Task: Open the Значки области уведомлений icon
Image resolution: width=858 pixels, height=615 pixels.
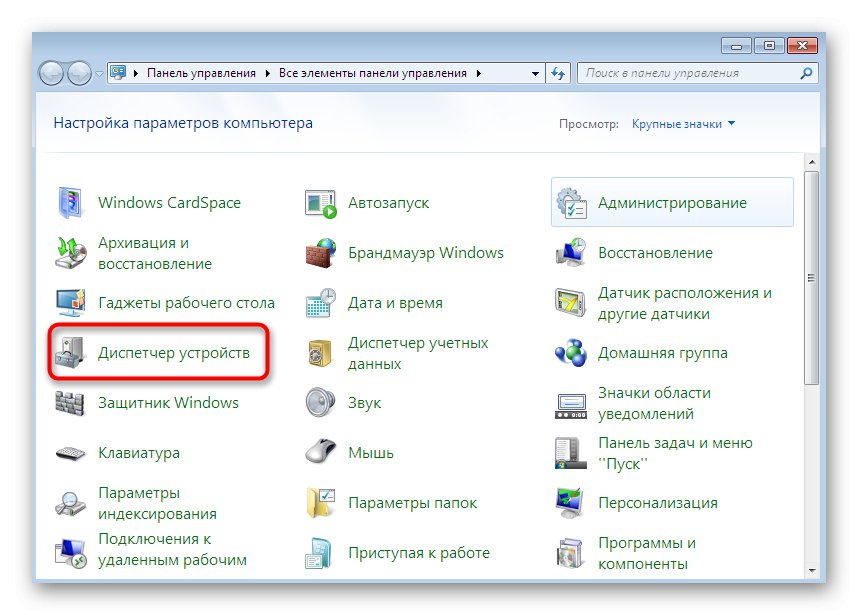Action: 571,405
